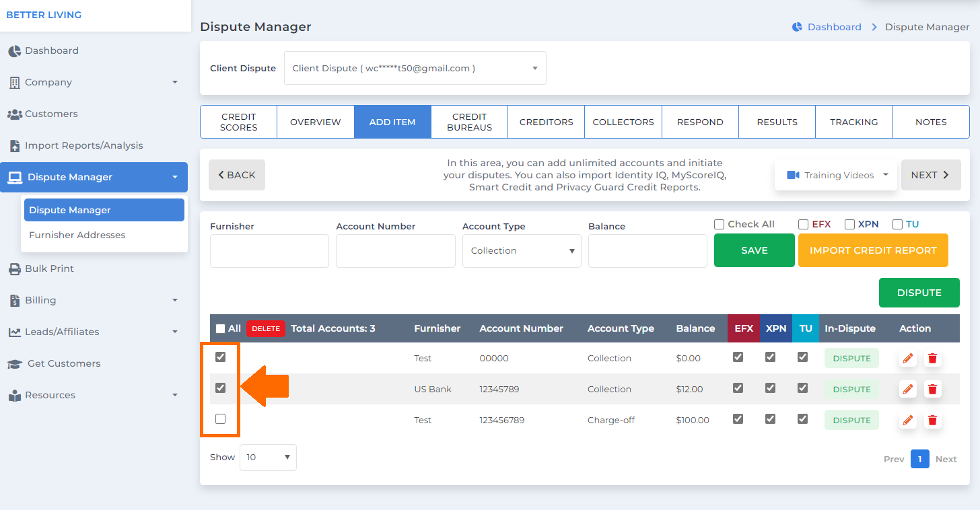Switch to the CREDIT BUREAUS tab

[469, 122]
